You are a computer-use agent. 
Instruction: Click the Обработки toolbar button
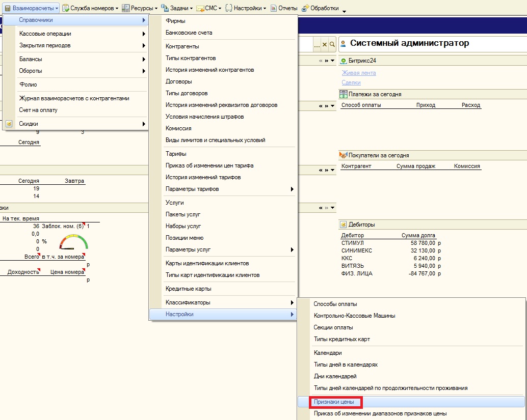[x=320, y=8]
